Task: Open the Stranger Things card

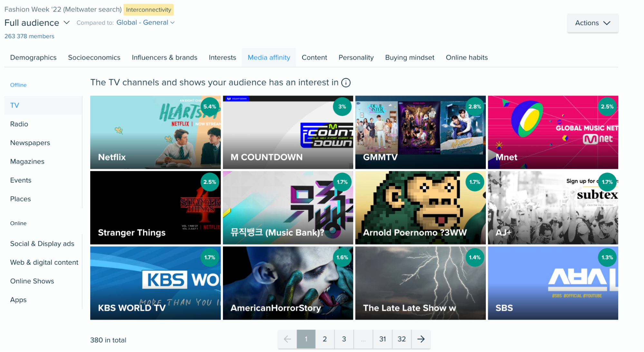Action: pyautogui.click(x=155, y=207)
